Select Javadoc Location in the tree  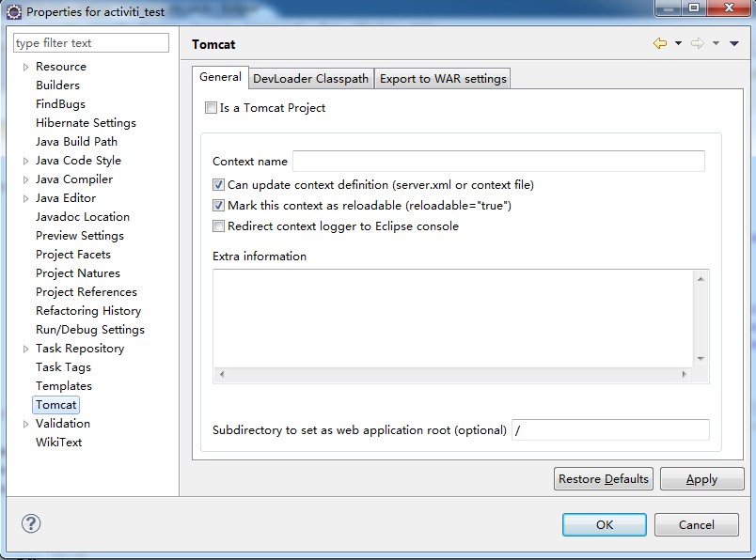coord(83,217)
